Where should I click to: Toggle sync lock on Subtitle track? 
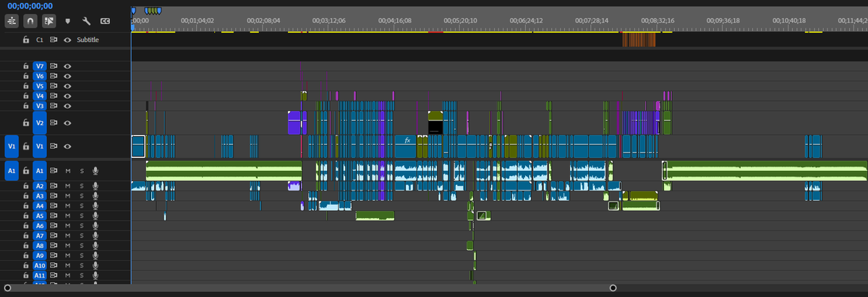(x=54, y=40)
